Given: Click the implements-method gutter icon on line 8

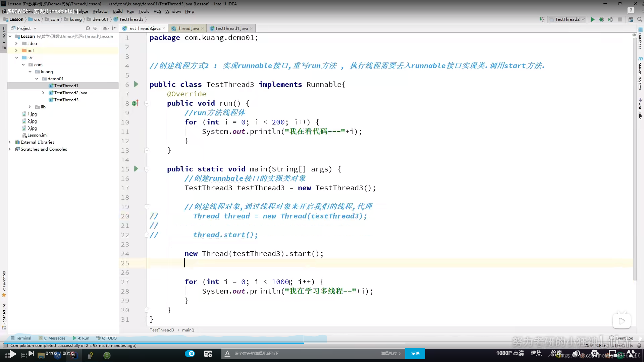Looking at the screenshot, I should point(135,103).
